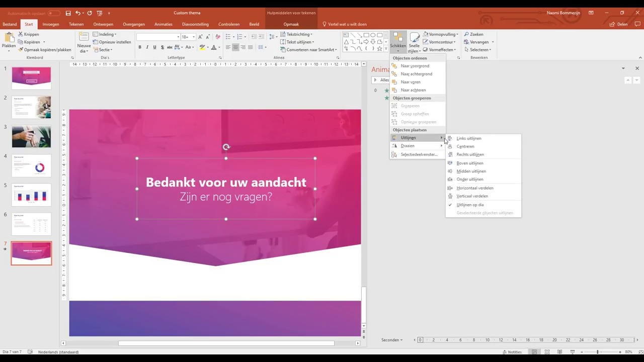Apply bold formatting
Viewport: 644px width, 362px height.
[140, 47]
